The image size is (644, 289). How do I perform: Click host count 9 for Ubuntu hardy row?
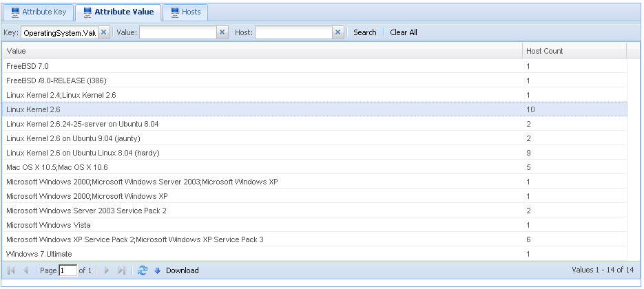click(528, 153)
